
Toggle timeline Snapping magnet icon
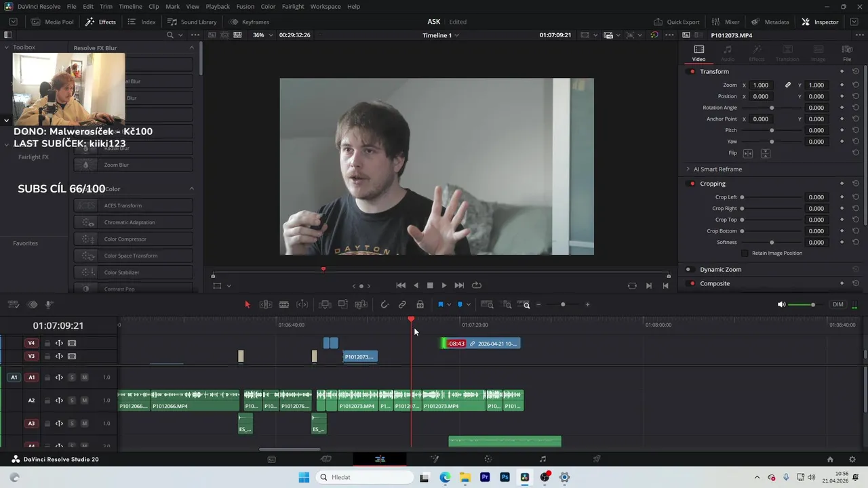[x=384, y=305]
